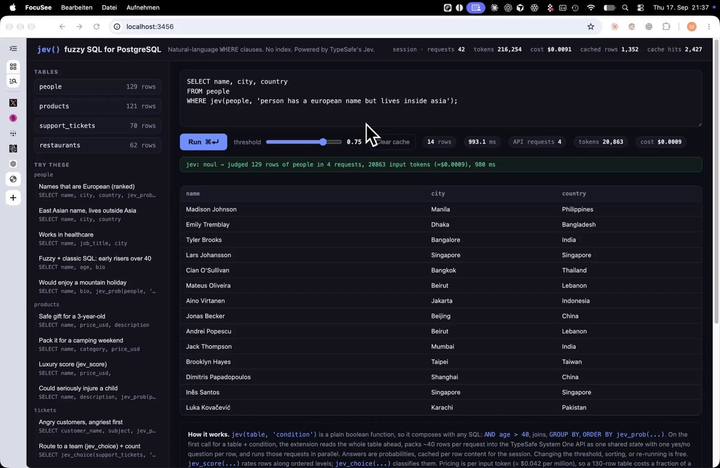Click the green jev status message line

(440, 164)
